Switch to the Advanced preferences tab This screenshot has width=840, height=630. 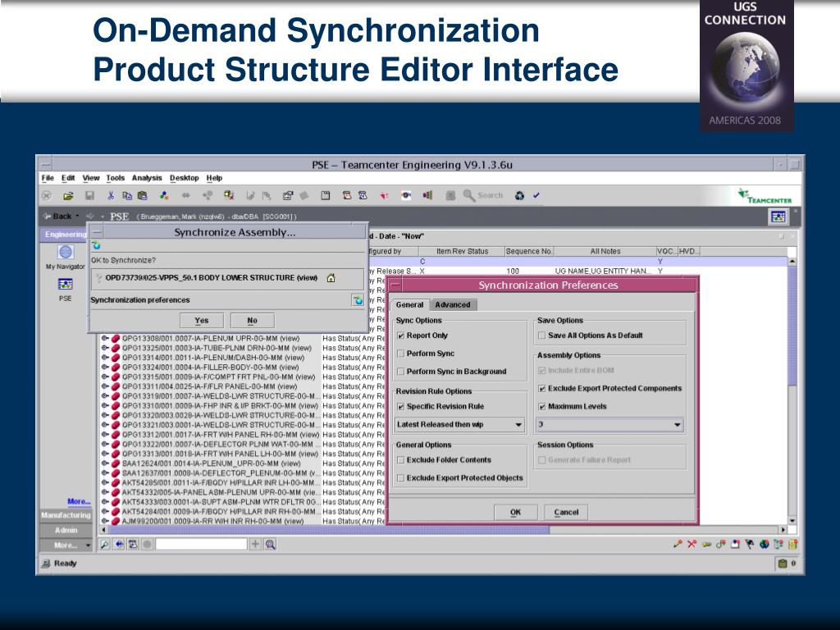pos(453,305)
